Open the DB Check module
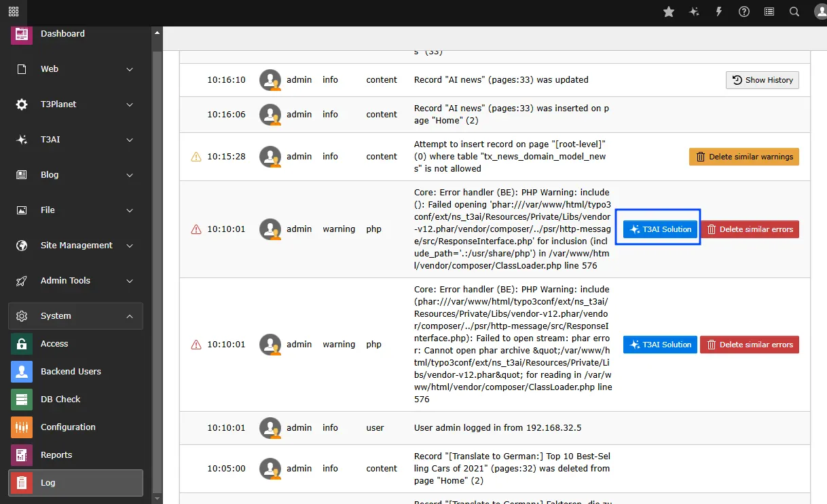Screen dimensions: 827x504 76,400
